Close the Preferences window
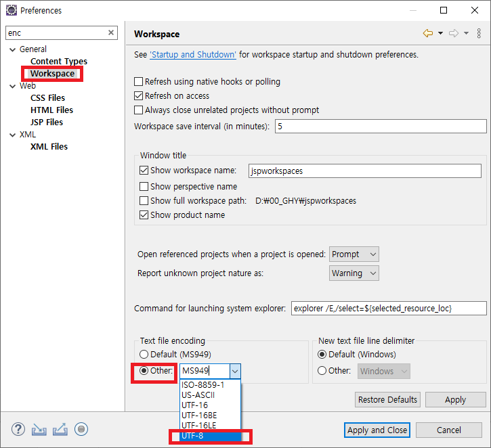Image resolution: width=491 pixels, height=448 pixels. click(x=474, y=10)
